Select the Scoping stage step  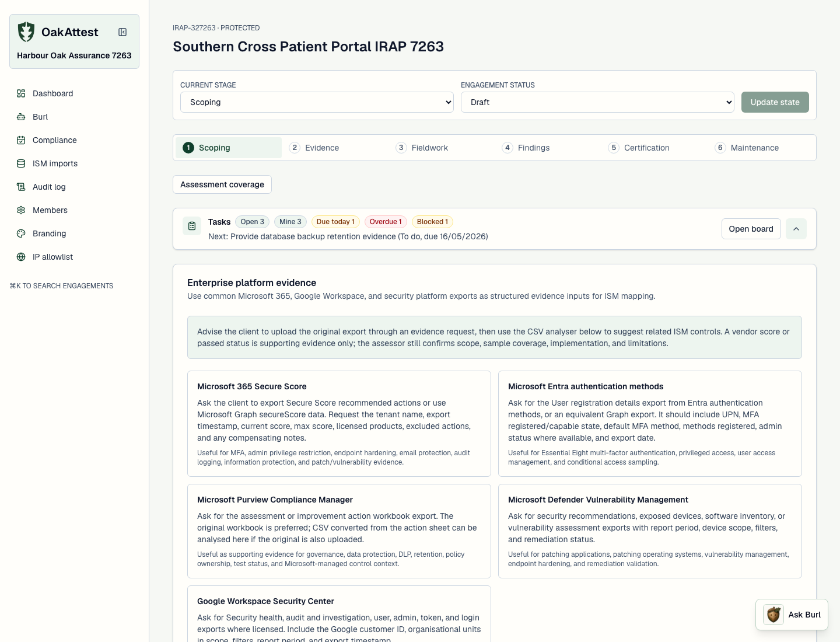coord(229,148)
